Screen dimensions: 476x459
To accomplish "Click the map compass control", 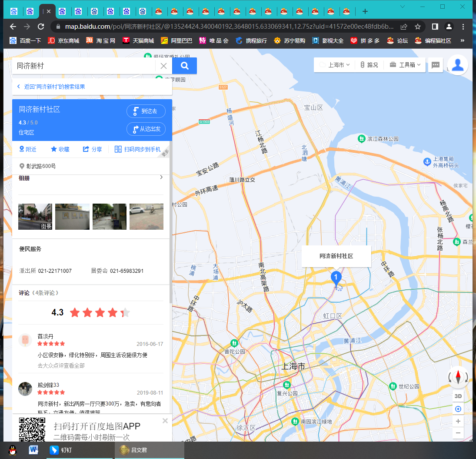I will tap(458, 377).
